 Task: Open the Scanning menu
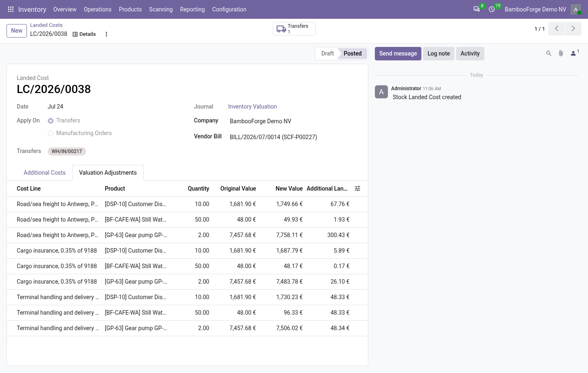point(161,9)
